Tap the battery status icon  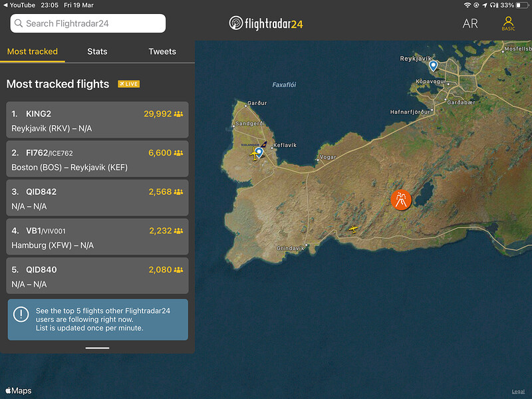[523, 5]
